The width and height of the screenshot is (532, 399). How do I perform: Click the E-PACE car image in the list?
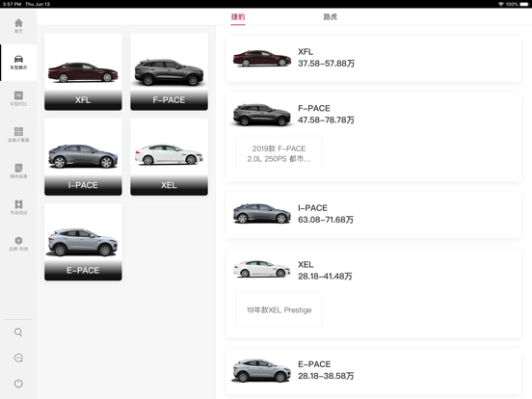pos(261,370)
